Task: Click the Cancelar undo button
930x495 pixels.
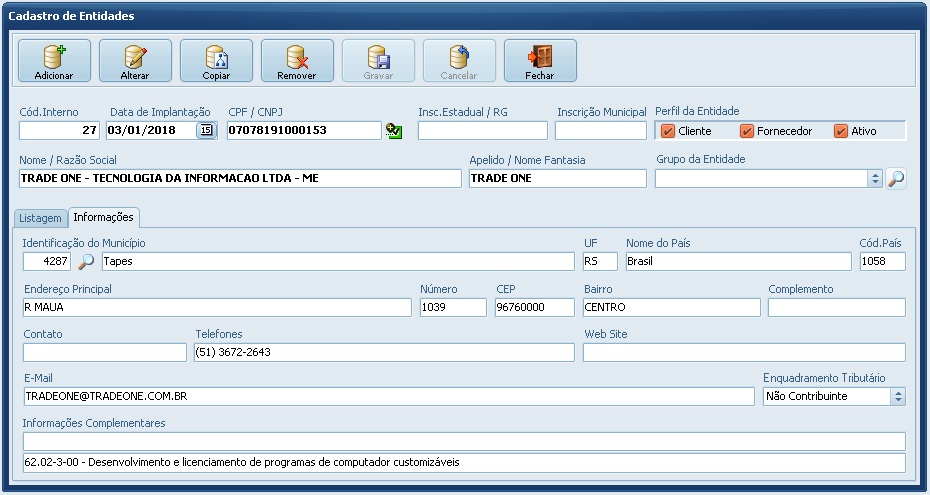Action: (x=459, y=60)
